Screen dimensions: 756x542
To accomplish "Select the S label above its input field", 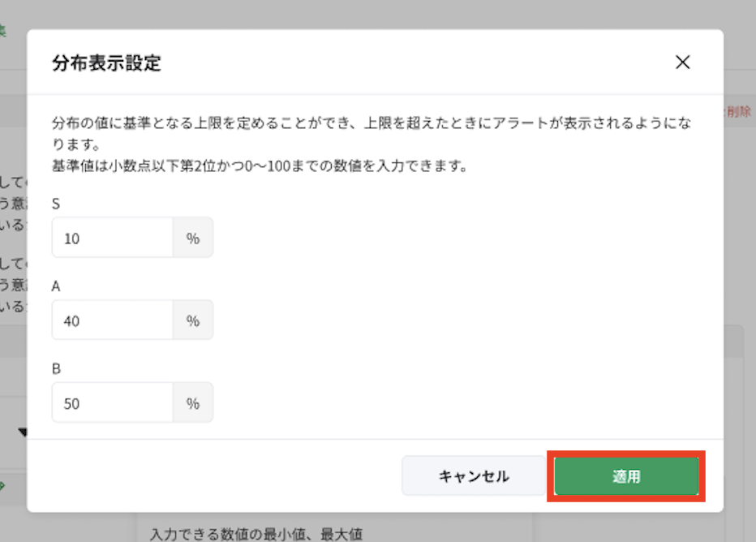I will 55,204.
